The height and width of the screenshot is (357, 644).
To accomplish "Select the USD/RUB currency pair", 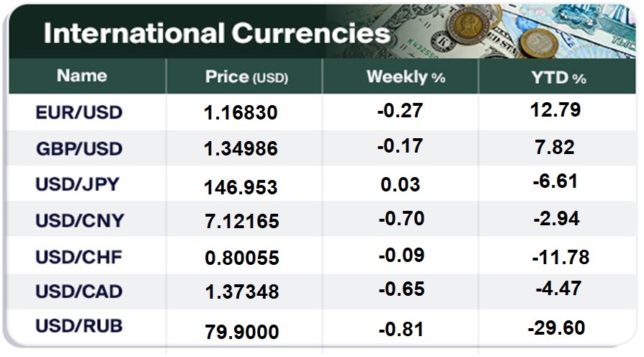I will [x=79, y=326].
